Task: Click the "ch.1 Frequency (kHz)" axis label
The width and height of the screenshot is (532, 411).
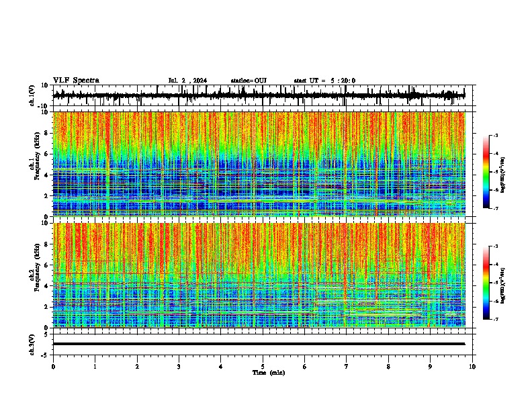Action: 34,156
